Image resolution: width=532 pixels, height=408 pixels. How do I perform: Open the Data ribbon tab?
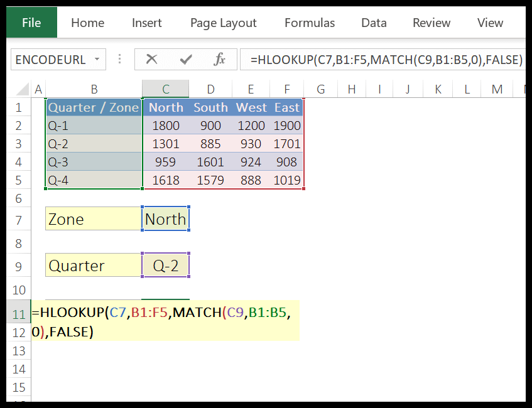(374, 23)
